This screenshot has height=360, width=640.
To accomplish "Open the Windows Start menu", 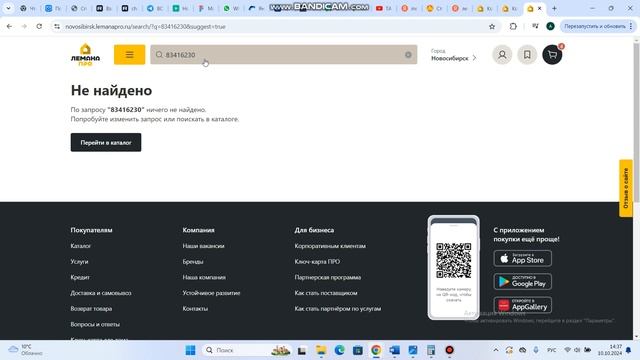I will pyautogui.click(x=190, y=350).
